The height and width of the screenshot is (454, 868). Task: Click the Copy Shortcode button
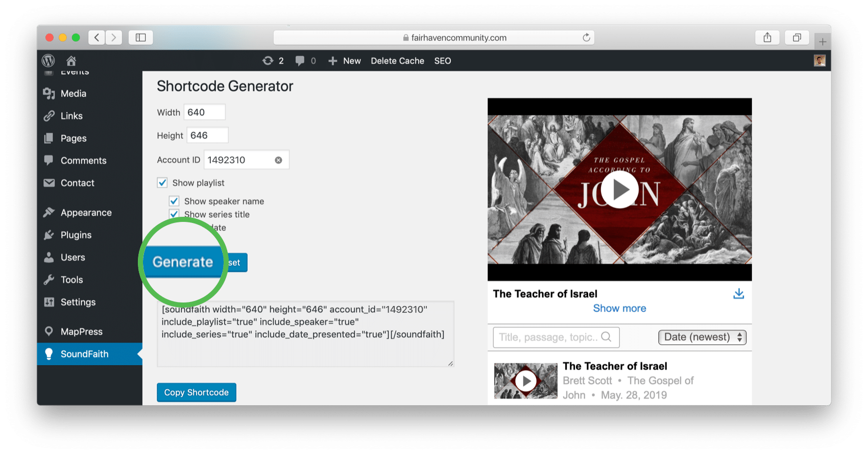(197, 392)
